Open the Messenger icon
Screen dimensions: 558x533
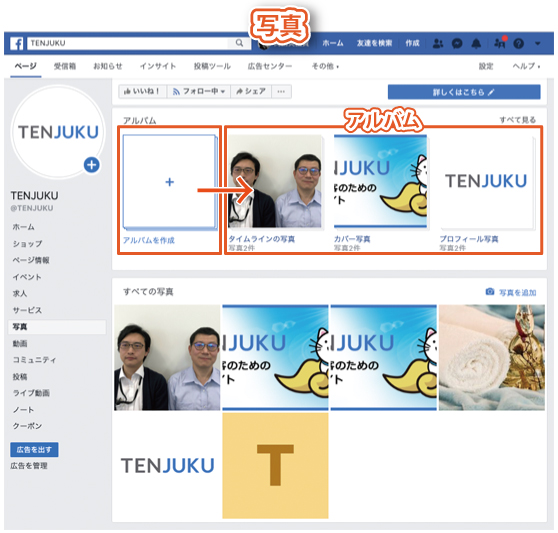pos(457,43)
